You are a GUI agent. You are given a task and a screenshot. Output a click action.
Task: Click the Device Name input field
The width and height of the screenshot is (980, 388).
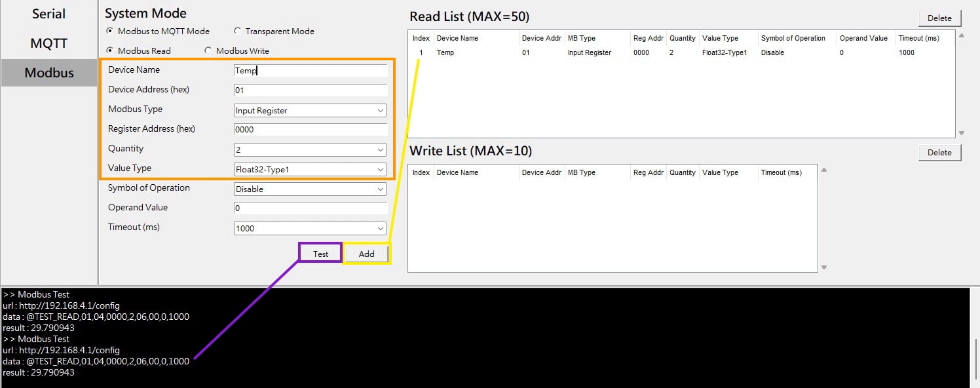(310, 71)
